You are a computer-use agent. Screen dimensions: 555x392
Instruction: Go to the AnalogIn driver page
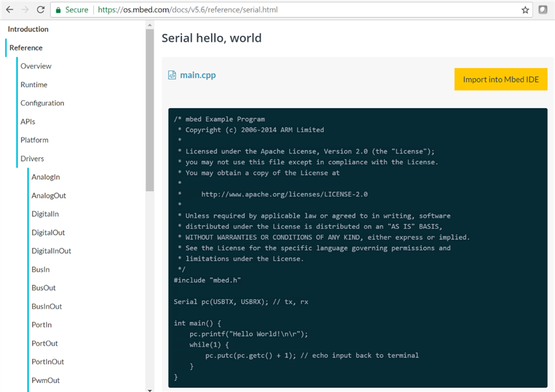pyautogui.click(x=46, y=177)
